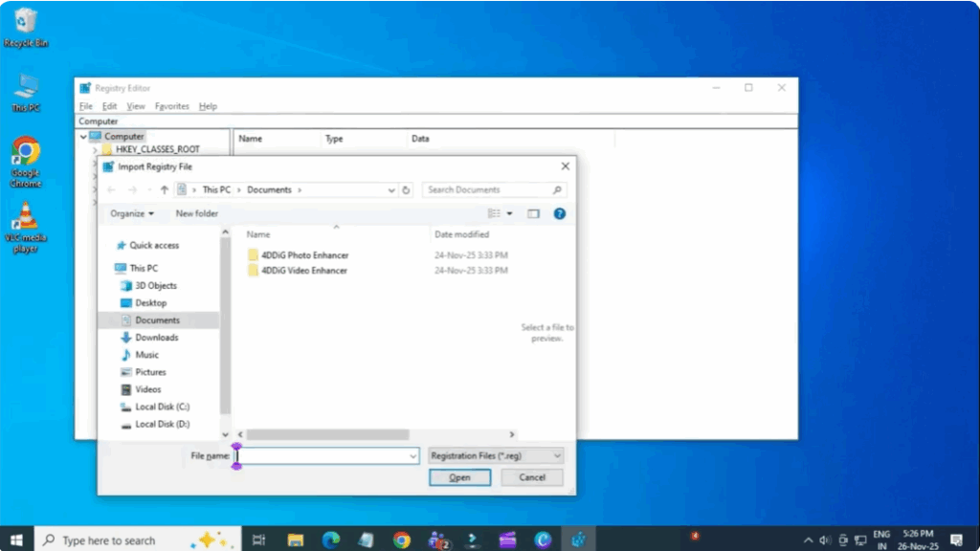Expand HKEY_CLASSES_ROOT in the registry tree

(94, 149)
